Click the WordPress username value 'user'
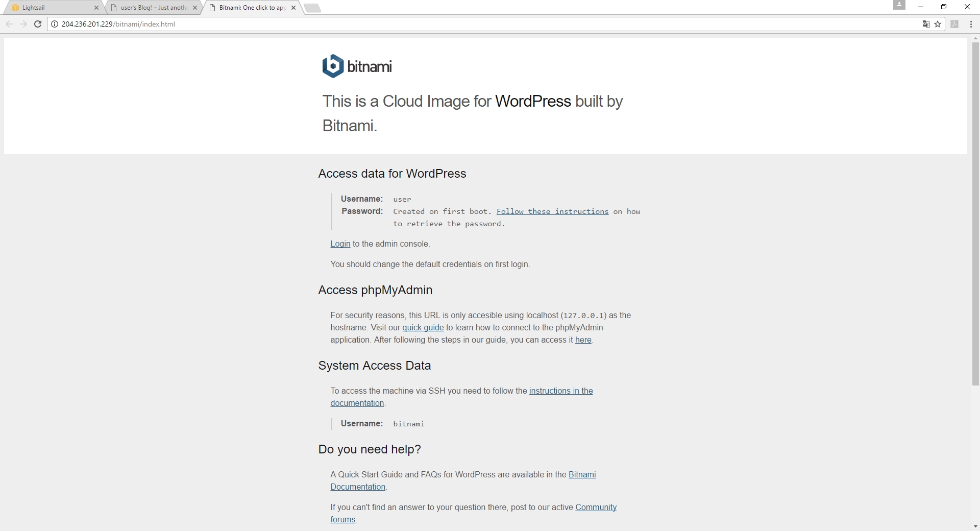Image resolution: width=980 pixels, height=531 pixels. click(402, 199)
